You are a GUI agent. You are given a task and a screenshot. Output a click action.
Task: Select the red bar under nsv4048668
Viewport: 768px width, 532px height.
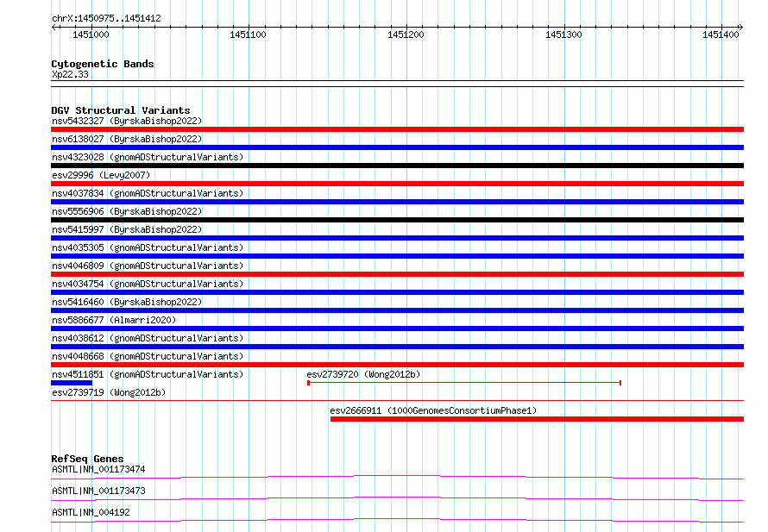pos(397,365)
